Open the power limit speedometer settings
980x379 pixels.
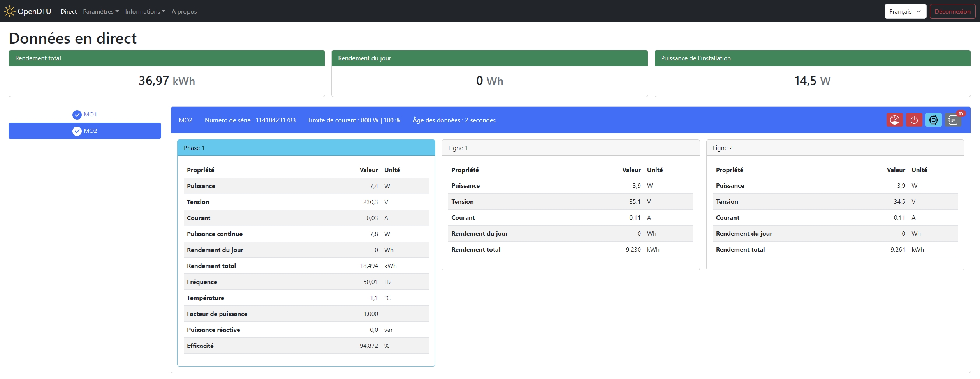894,120
